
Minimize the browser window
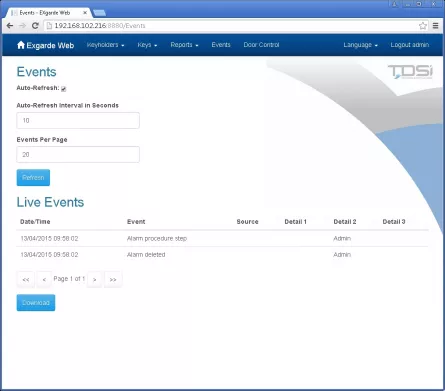[x=407, y=4]
